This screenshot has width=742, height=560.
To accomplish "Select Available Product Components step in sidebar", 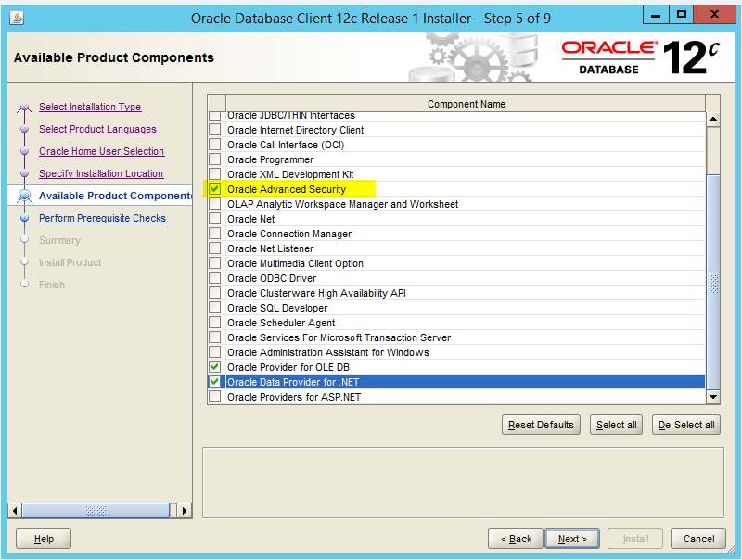I will pos(115,196).
